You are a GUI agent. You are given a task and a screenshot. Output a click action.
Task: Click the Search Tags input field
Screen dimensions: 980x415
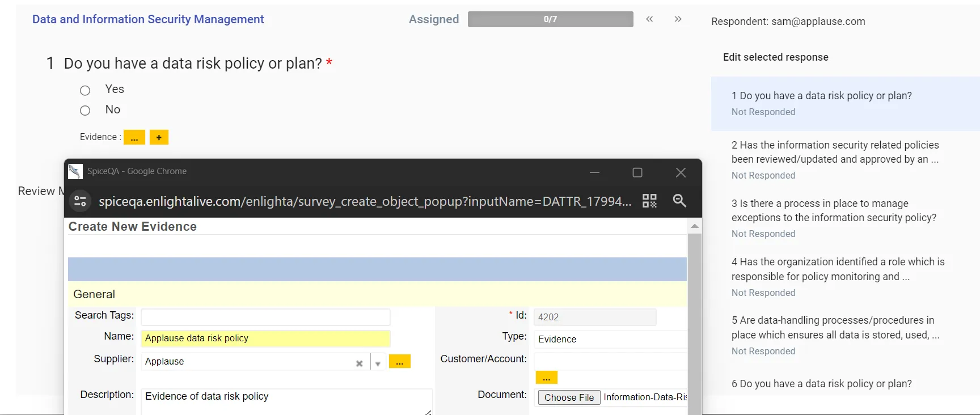[x=265, y=317]
